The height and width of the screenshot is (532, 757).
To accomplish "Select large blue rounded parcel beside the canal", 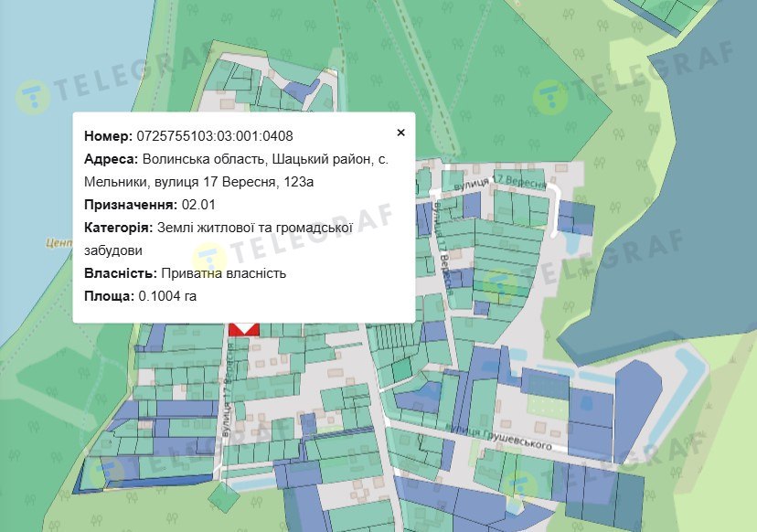I will [x=637, y=411].
